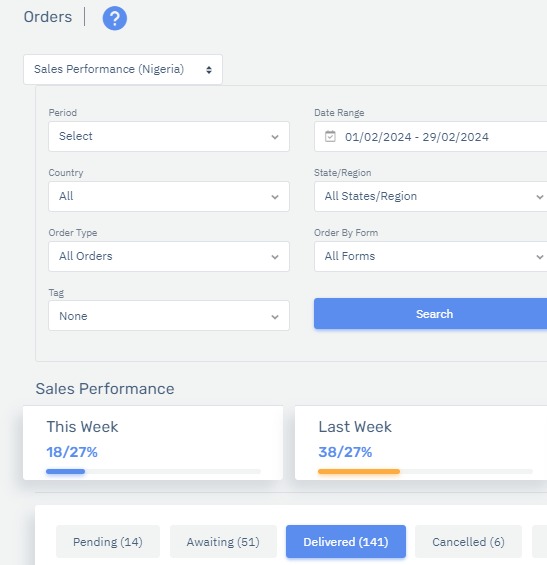
Task: Click the Last Week orange progress bar
Action: click(x=359, y=471)
